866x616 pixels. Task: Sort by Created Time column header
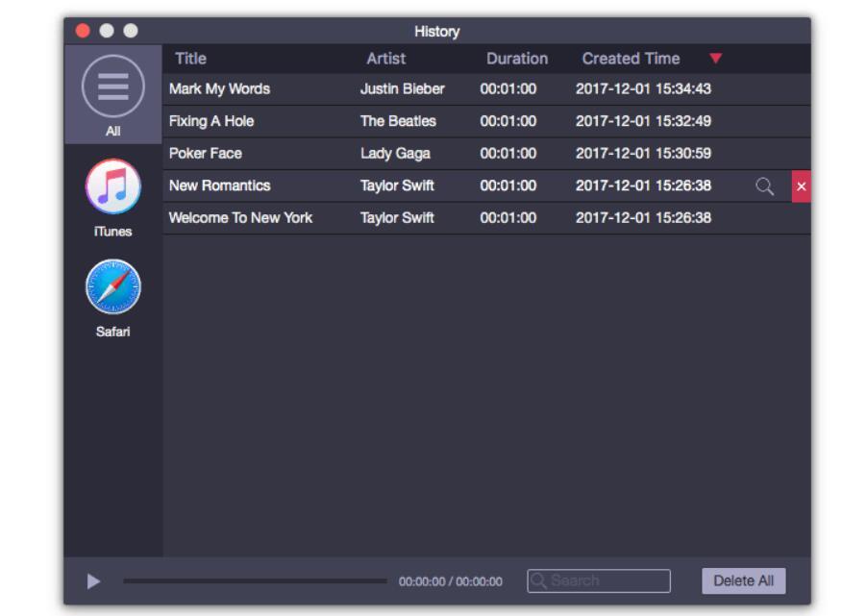(x=631, y=59)
